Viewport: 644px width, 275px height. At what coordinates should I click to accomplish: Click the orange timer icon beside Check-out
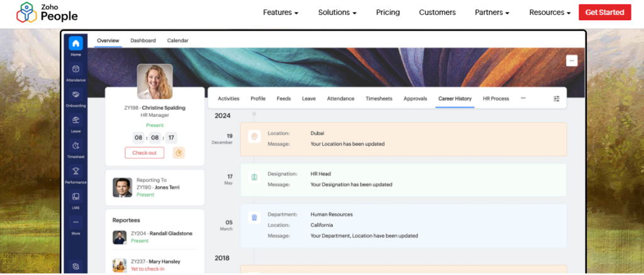pyautogui.click(x=179, y=153)
